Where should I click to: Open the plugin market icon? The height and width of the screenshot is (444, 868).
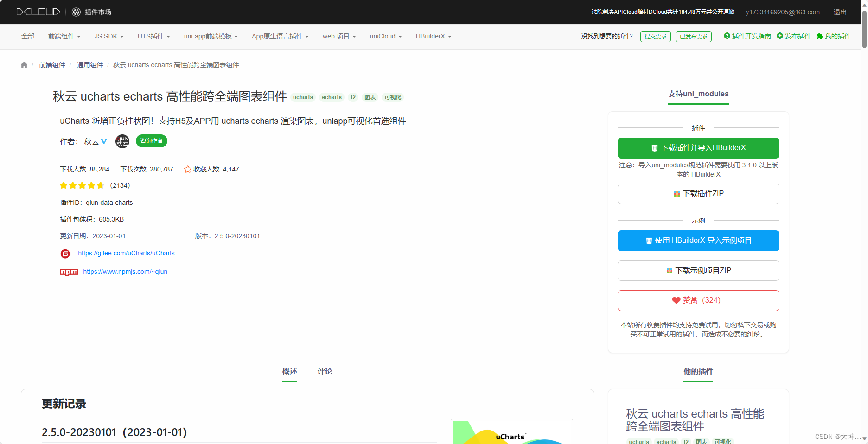[x=76, y=12]
